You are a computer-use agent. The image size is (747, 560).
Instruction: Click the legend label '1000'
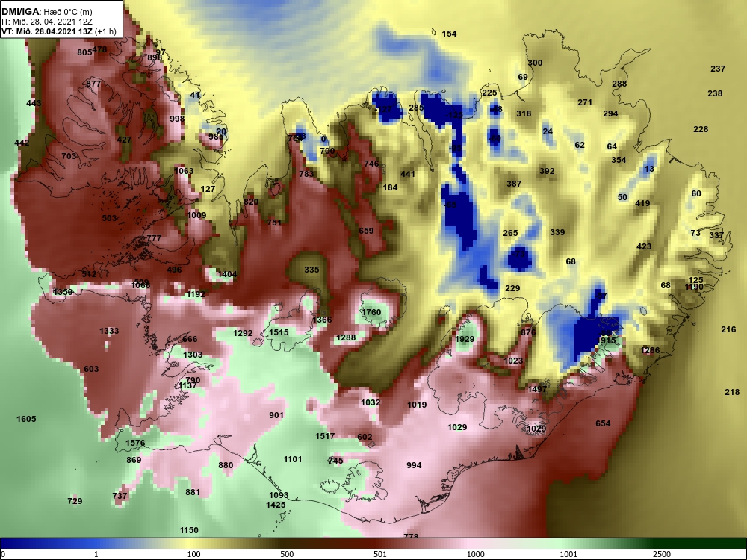pyautogui.click(x=476, y=554)
